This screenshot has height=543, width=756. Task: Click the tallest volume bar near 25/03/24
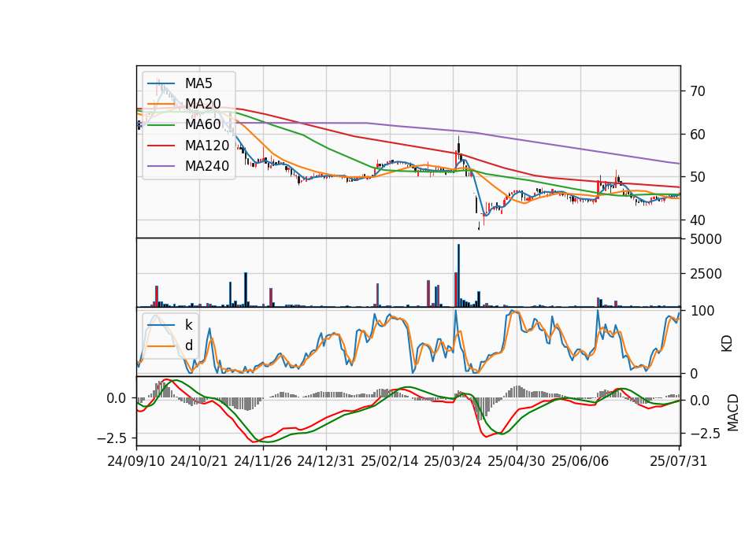click(458, 275)
